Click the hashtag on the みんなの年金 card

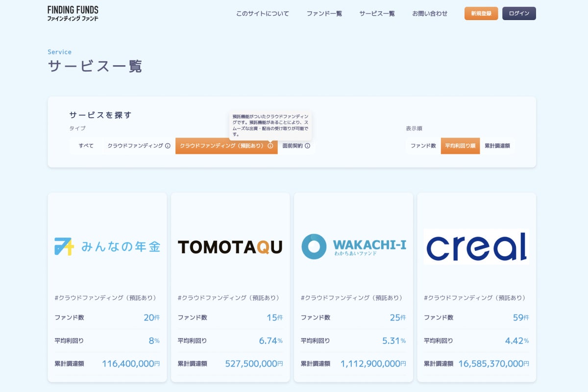click(105, 298)
